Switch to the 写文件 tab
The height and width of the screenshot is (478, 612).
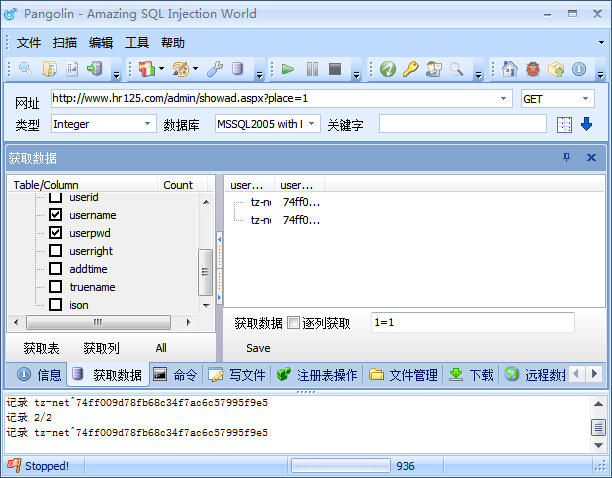click(x=237, y=375)
